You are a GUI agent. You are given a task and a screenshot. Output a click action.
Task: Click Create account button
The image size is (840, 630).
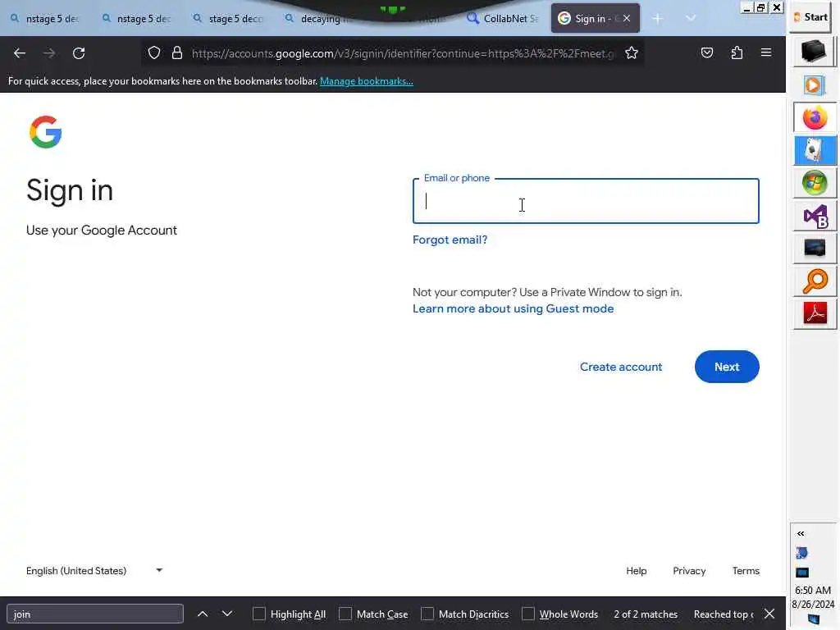[x=621, y=367]
